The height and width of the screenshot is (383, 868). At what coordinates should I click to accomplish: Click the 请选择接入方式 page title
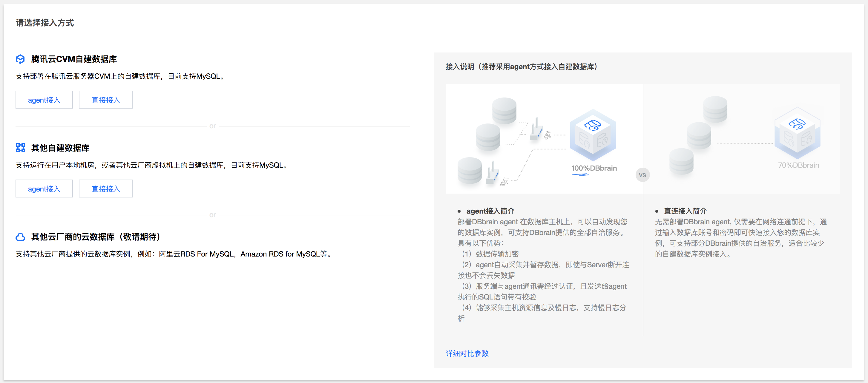coord(45,23)
